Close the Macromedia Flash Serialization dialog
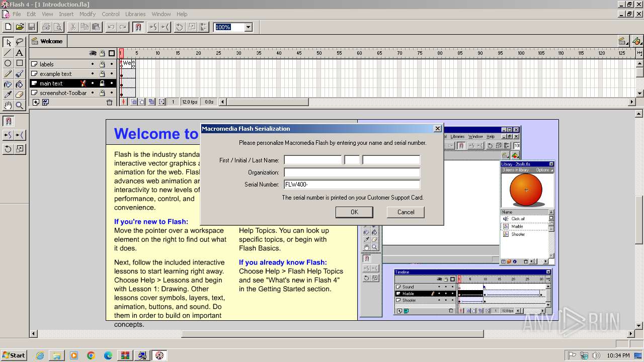This screenshot has width=644, height=362. 437,129
